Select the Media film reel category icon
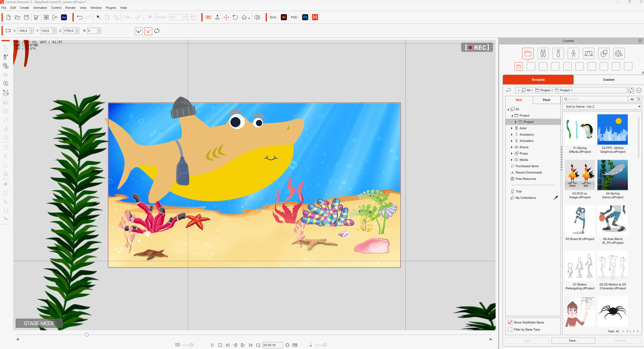The width and height of the screenshot is (644, 349). coord(619,53)
